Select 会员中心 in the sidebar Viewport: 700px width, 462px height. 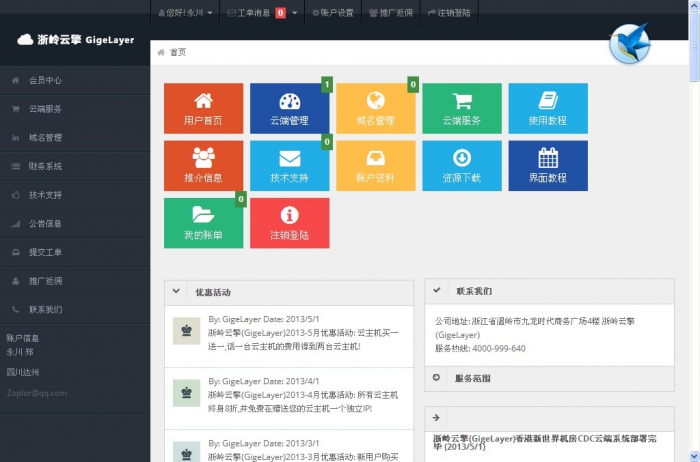(75, 80)
